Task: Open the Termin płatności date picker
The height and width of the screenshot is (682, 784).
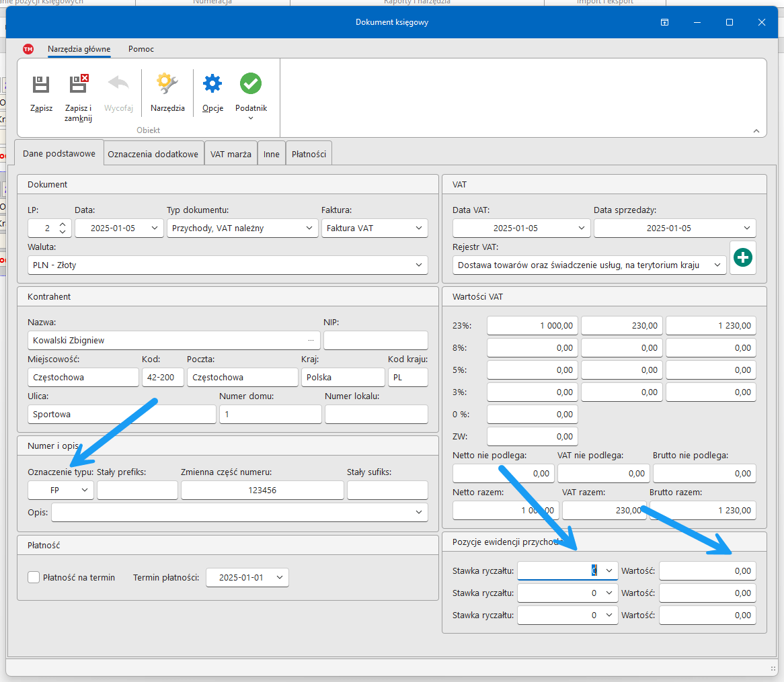Action: [x=279, y=578]
